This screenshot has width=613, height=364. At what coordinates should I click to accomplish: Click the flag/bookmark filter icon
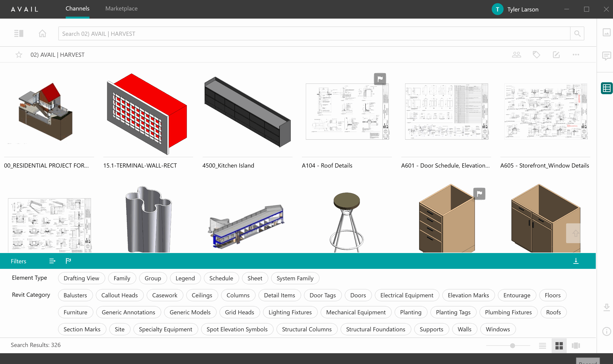(68, 261)
